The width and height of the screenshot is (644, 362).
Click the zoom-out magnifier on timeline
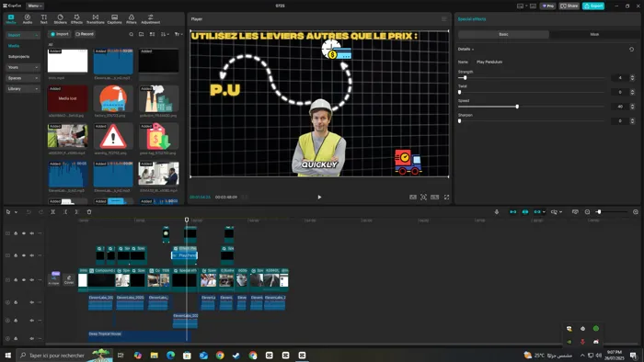pyautogui.click(x=587, y=212)
